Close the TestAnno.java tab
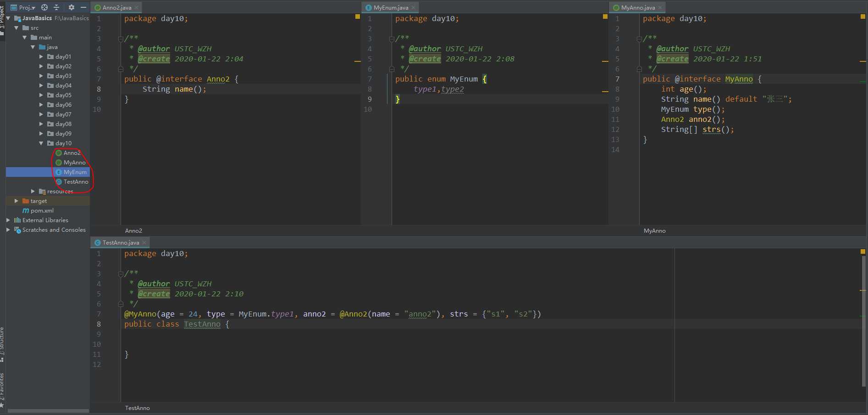This screenshot has height=415, width=868. [144, 242]
